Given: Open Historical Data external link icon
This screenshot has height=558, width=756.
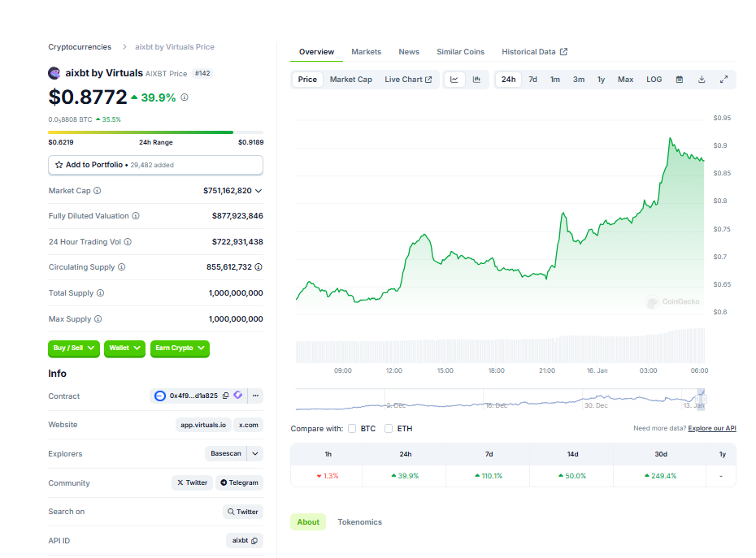Looking at the screenshot, I should [x=563, y=51].
